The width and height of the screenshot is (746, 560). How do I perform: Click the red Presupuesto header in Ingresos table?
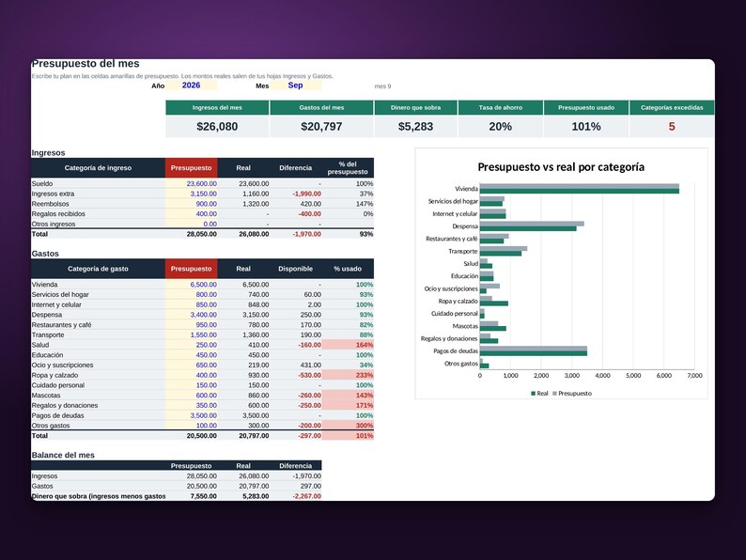192,168
